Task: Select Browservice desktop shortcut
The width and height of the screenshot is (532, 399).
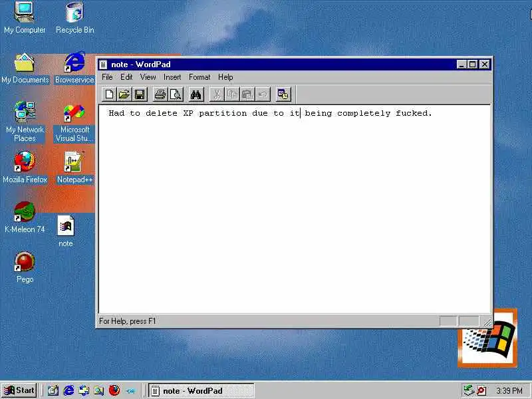Action: 74,68
